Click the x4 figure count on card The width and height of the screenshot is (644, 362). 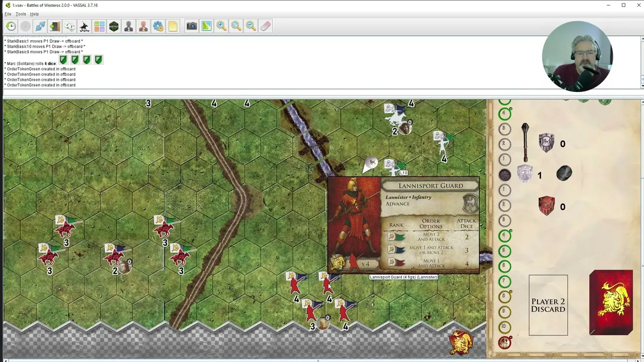(365, 264)
